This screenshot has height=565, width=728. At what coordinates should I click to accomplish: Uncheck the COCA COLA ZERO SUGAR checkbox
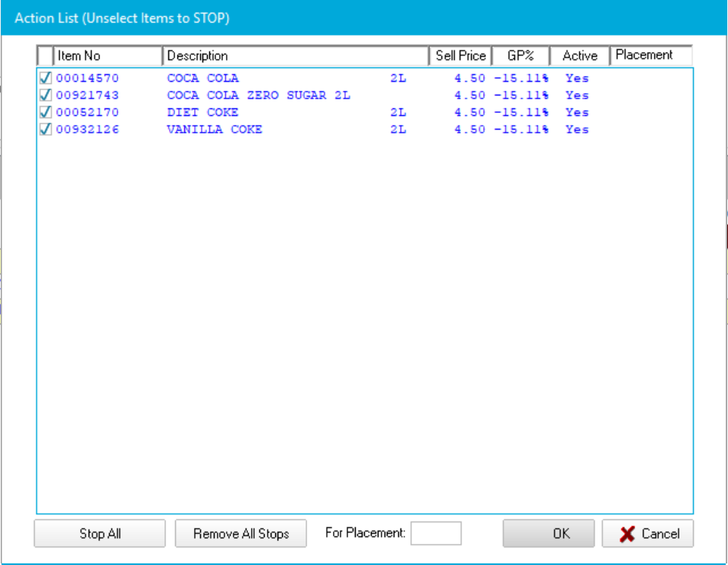pyautogui.click(x=45, y=96)
